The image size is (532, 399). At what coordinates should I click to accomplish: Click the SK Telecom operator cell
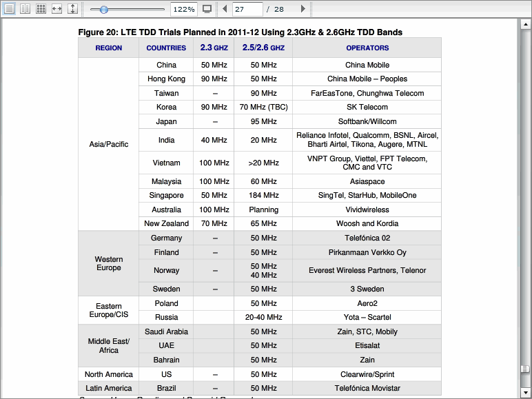[367, 108]
